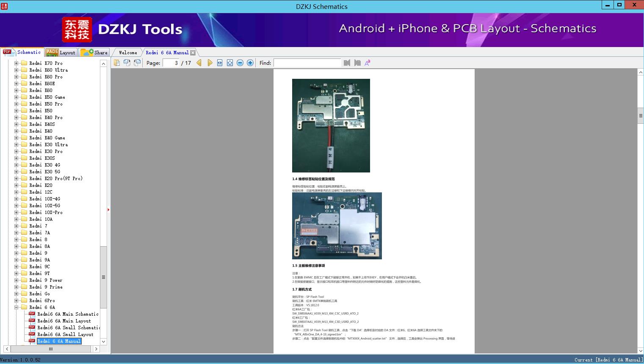Expand the Redmi 12C folder

pyautogui.click(x=17, y=192)
